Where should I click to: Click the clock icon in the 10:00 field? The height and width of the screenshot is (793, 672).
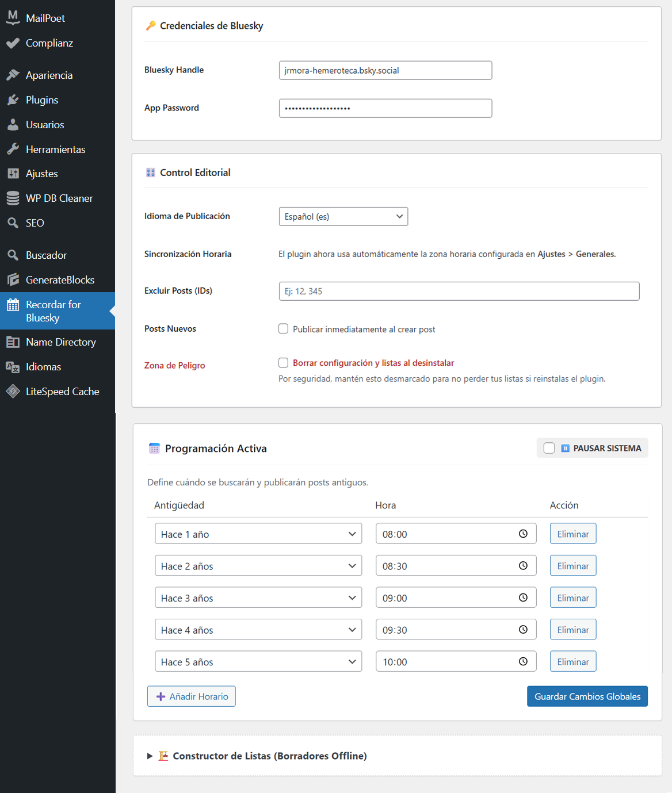[x=523, y=661]
